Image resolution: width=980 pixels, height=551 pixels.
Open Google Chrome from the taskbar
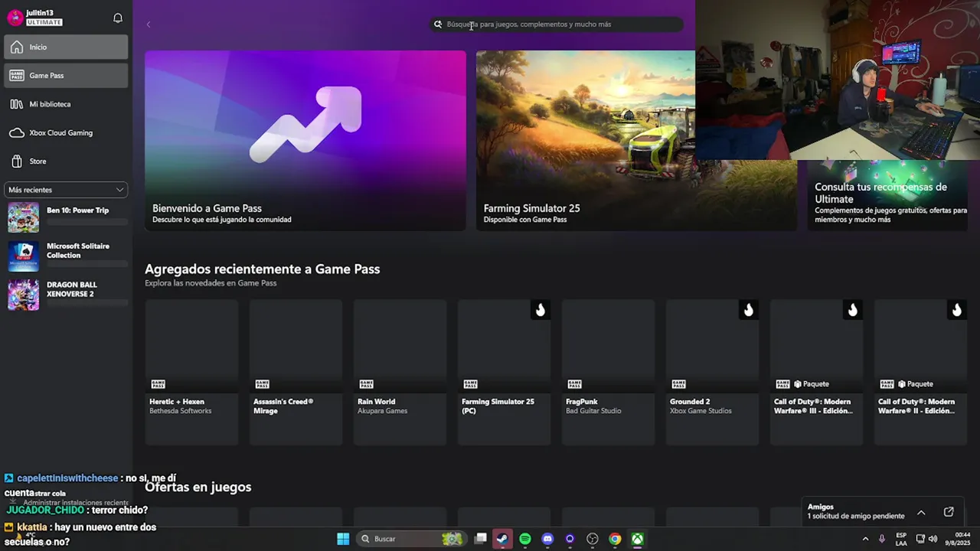(x=615, y=539)
